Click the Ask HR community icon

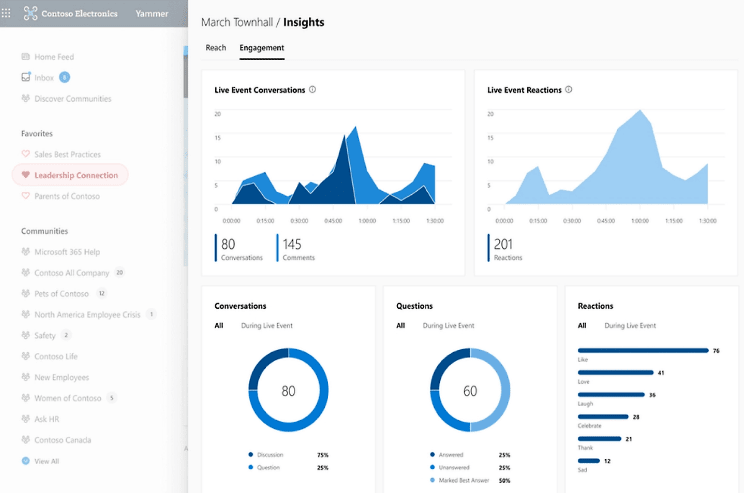[26, 419]
